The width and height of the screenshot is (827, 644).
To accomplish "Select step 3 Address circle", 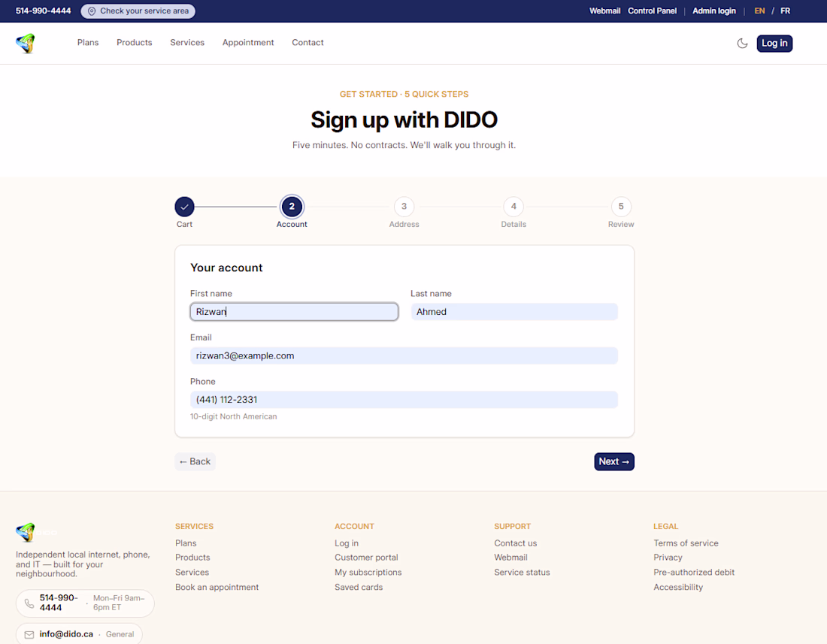I will [x=404, y=207].
